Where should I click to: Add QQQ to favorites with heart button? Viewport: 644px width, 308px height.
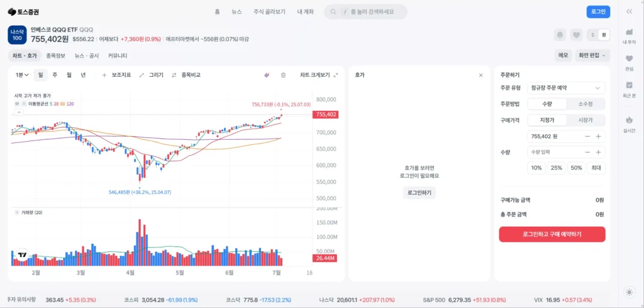(x=577, y=35)
